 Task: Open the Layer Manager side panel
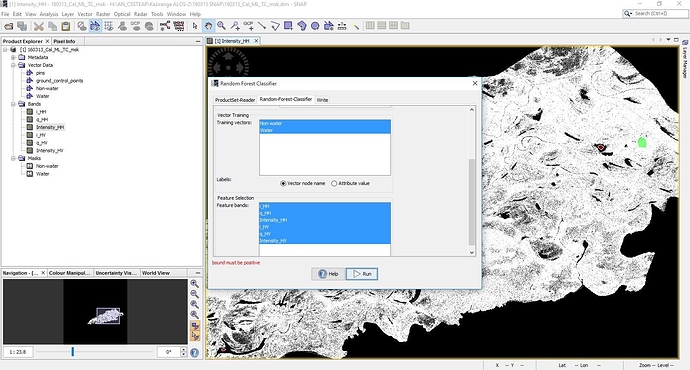(x=685, y=59)
